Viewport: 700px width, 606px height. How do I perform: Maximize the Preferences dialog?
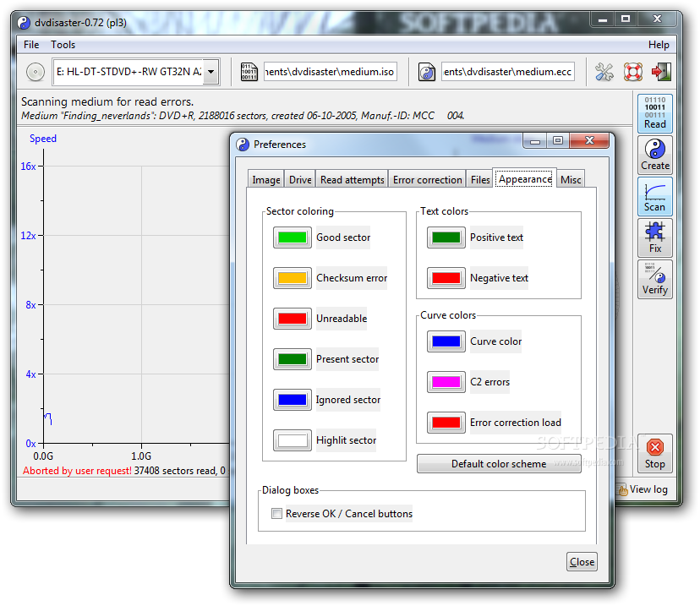click(558, 141)
